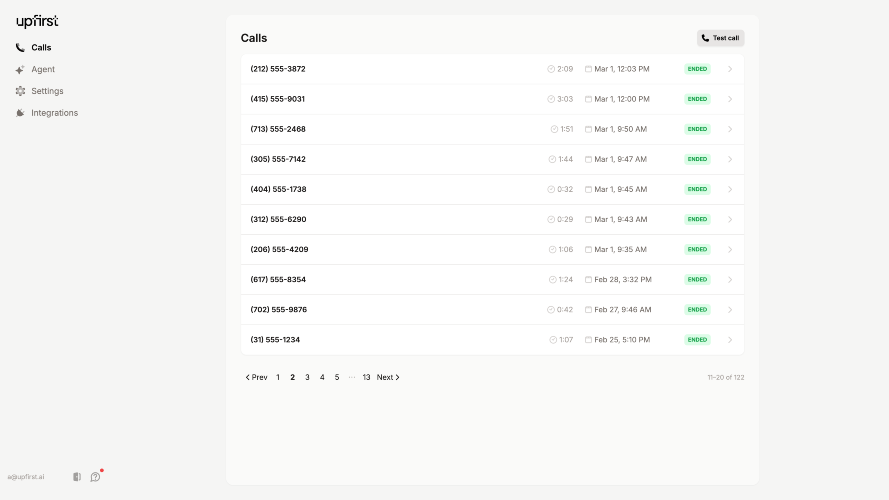Jump to last page 13
Viewport: 889px width, 500px height.
tap(366, 378)
